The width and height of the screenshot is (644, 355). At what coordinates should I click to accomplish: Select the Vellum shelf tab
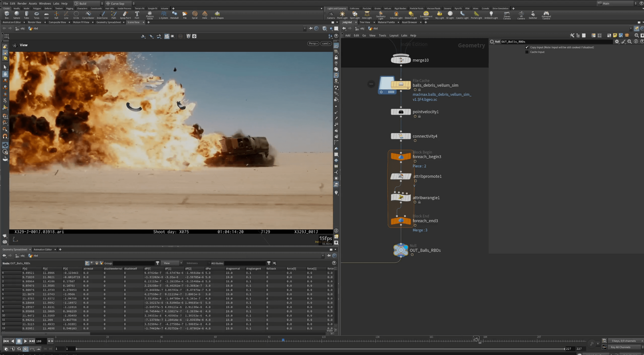(x=387, y=8)
